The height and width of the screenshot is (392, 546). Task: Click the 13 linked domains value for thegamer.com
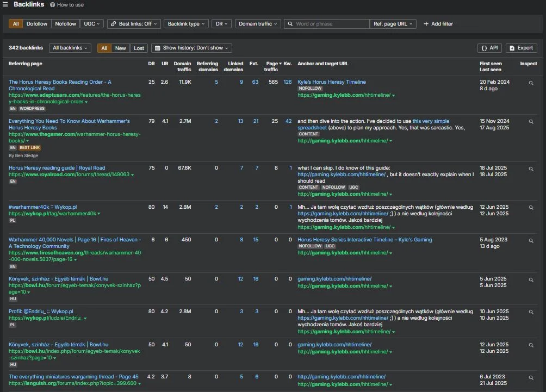point(240,121)
